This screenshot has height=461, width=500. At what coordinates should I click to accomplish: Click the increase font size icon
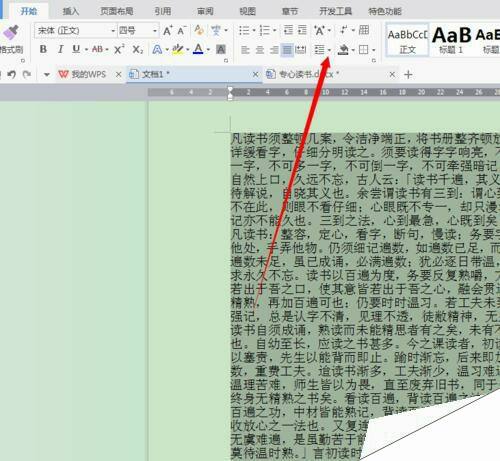168,31
